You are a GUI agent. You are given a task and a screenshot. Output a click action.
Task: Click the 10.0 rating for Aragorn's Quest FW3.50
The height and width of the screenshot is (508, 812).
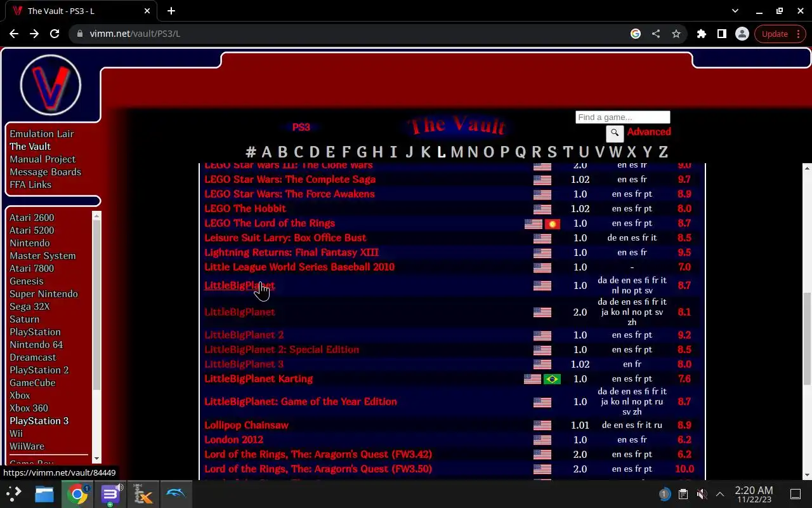tap(684, 469)
